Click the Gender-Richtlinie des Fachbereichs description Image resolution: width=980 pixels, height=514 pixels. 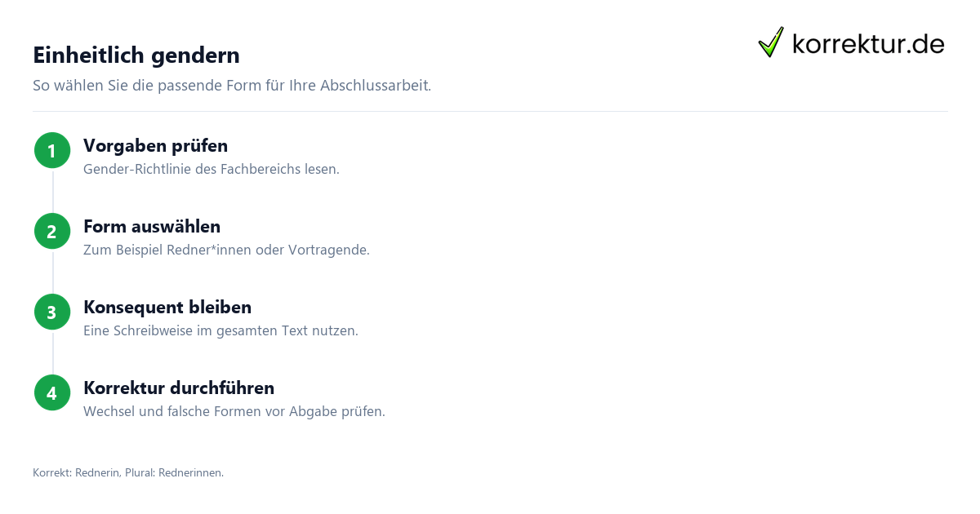(212, 169)
